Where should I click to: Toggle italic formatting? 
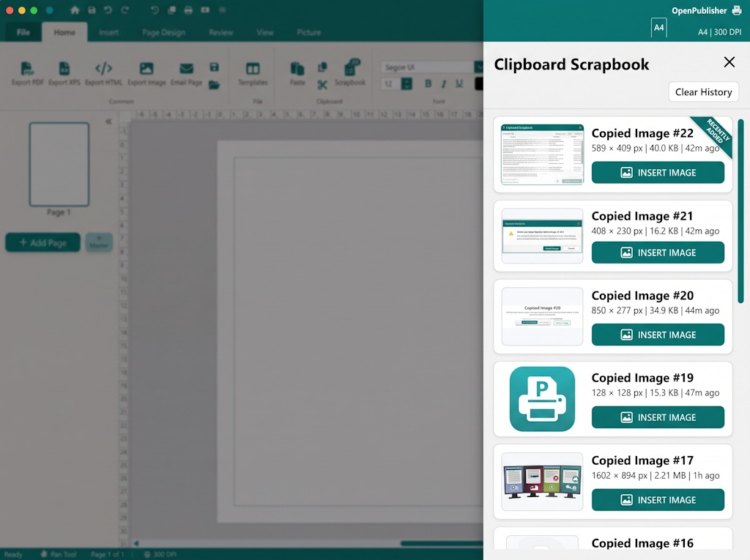click(444, 83)
